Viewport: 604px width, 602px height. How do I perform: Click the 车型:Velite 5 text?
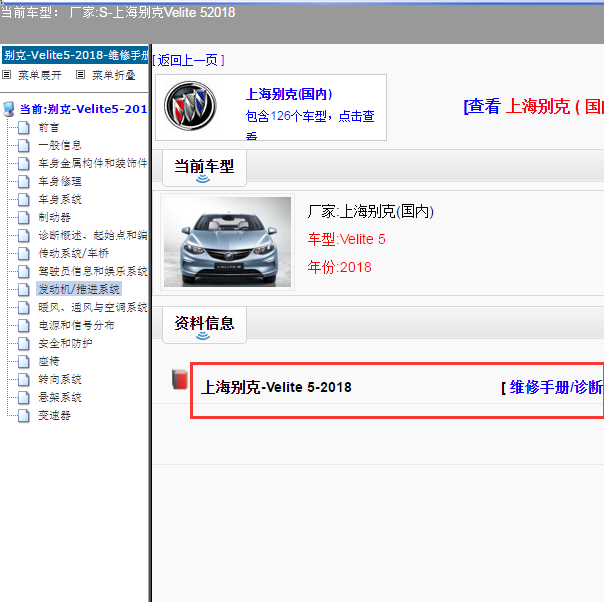(x=346, y=239)
